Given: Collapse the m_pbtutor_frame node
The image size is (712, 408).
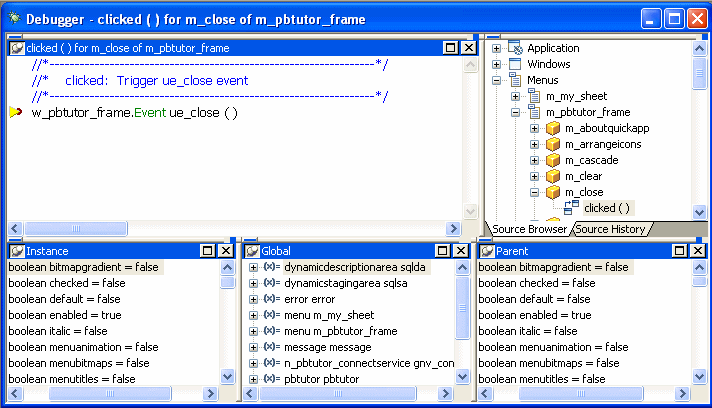Looking at the screenshot, I should [x=515, y=112].
